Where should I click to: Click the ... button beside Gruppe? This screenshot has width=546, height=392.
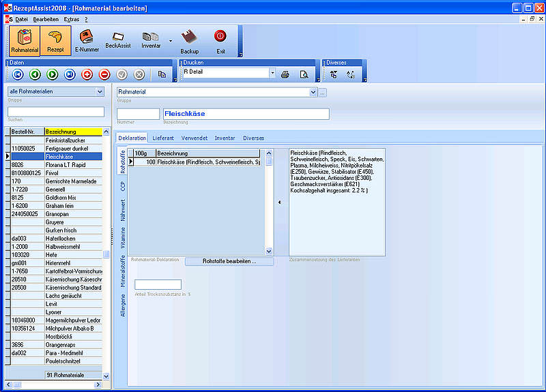[322, 93]
